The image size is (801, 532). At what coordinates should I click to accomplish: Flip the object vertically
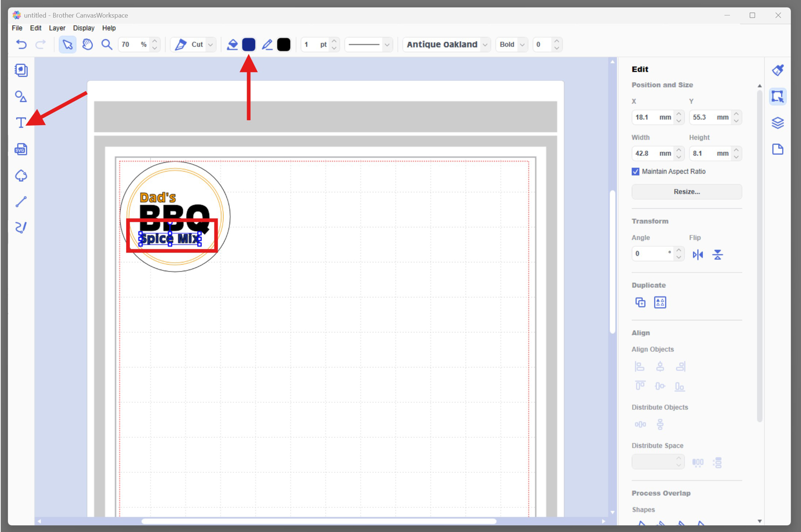718,255
